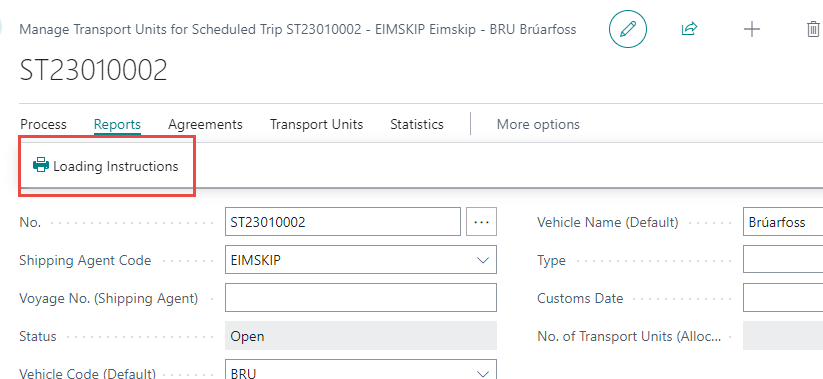This screenshot has width=823, height=379.
Task: Click the No. input field
Action: pos(343,222)
